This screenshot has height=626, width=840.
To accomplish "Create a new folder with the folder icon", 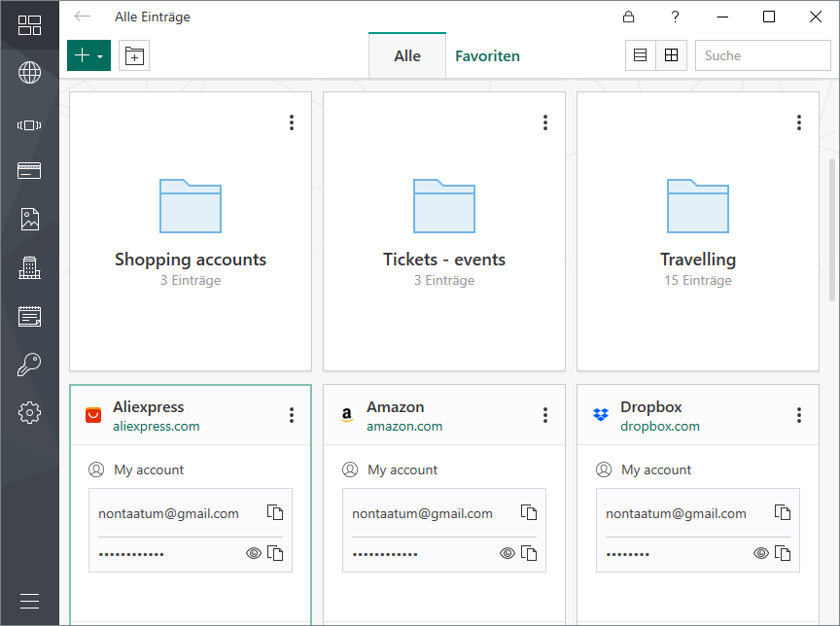I will coord(134,55).
